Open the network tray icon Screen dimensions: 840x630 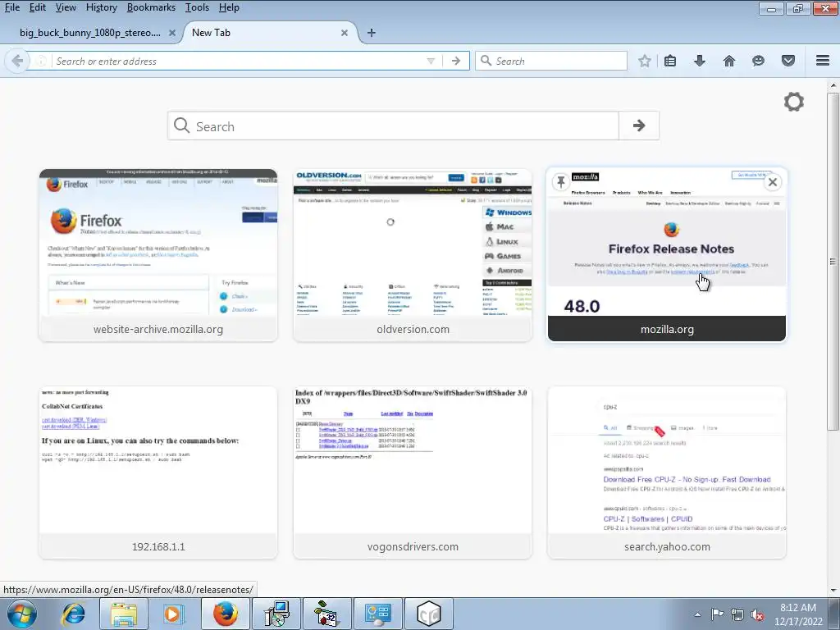coord(737,614)
